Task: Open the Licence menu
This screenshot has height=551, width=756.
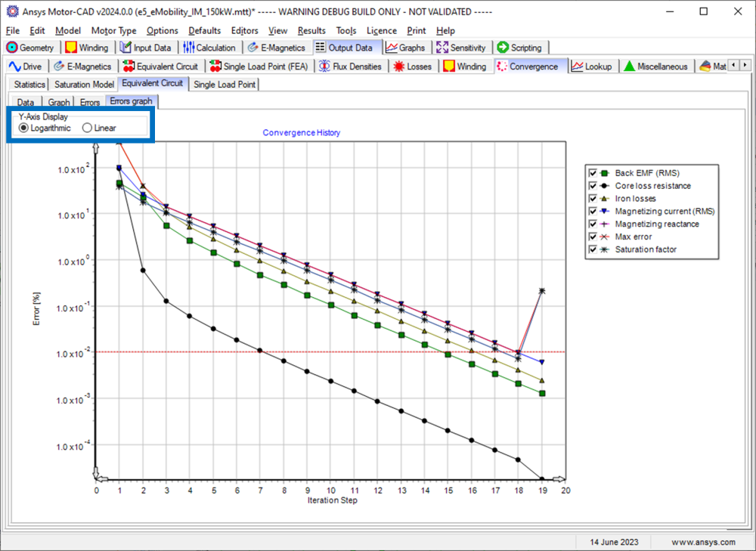Action: coord(381,30)
